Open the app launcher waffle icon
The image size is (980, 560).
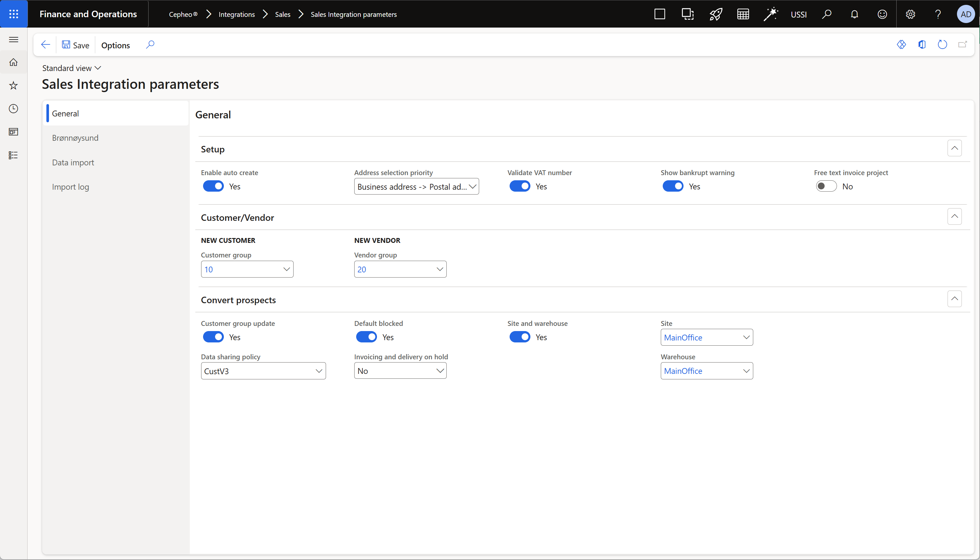[x=14, y=14]
